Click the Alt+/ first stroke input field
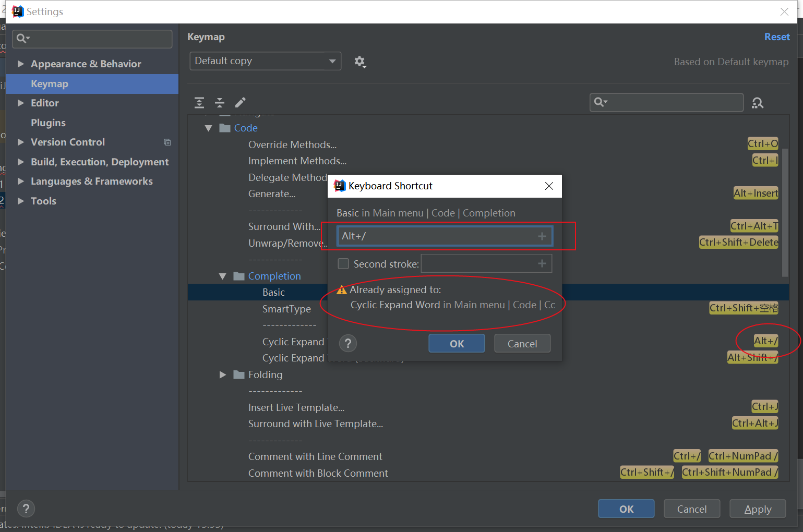Viewport: 803px width, 532px height. tap(445, 236)
